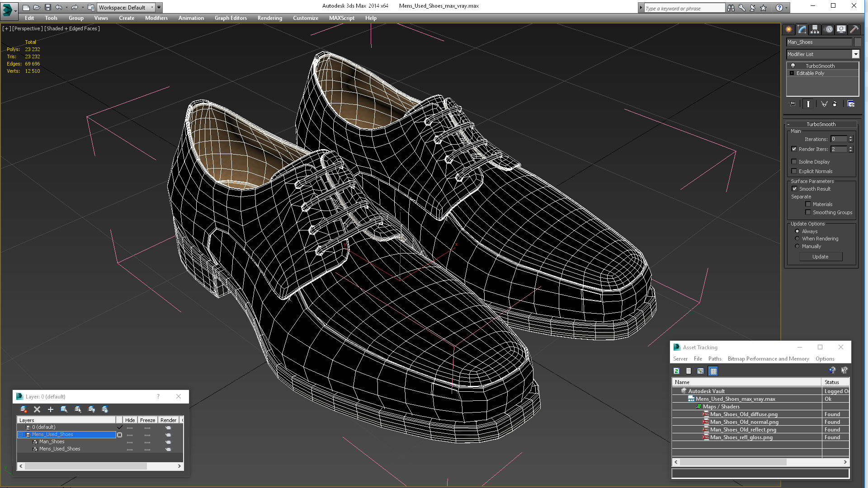Click the Man_Shoes object color swatch
Screen dimensions: 868x488
coord(857,42)
